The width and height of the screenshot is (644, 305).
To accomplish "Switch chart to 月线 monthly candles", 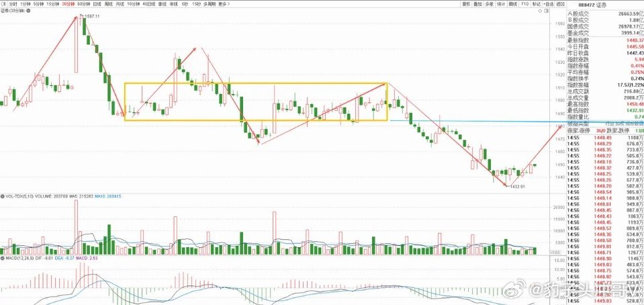I will coord(120,4).
